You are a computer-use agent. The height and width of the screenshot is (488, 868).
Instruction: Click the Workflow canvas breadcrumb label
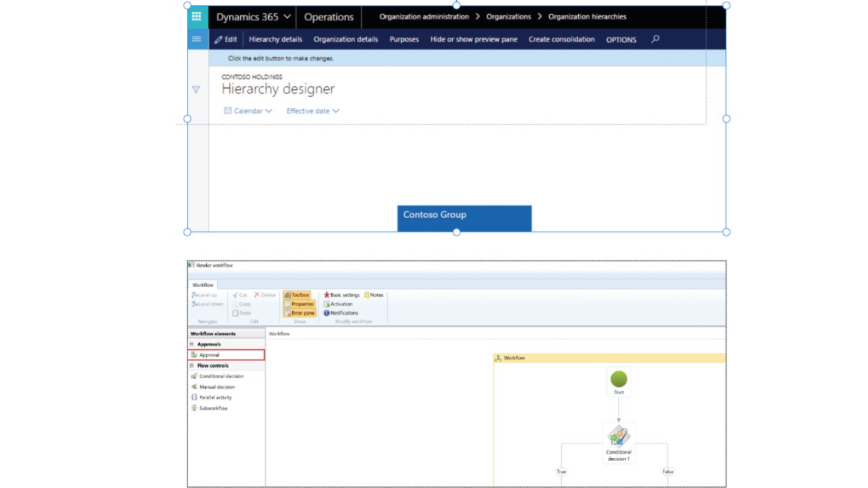click(279, 333)
